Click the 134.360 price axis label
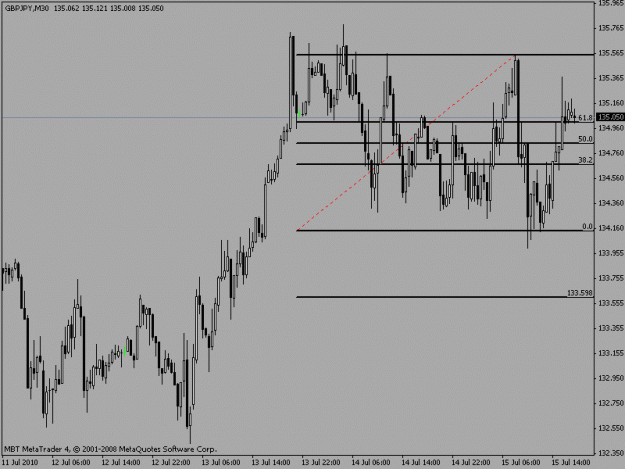The width and height of the screenshot is (625, 469). 611,203
